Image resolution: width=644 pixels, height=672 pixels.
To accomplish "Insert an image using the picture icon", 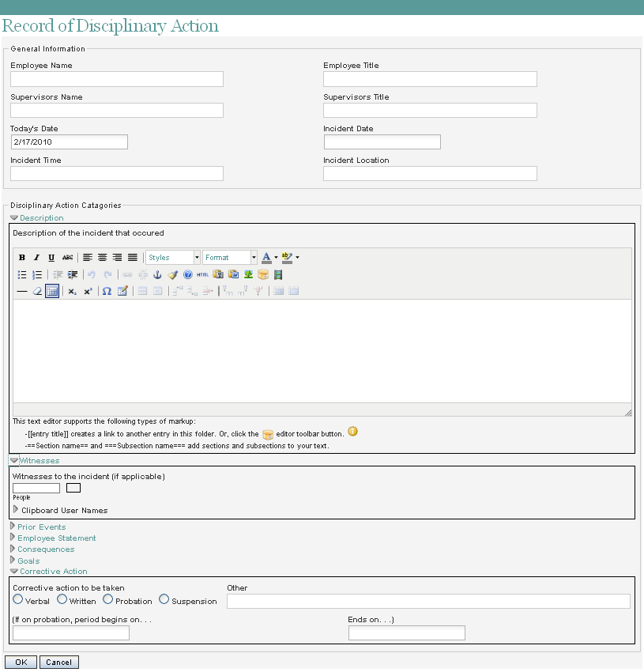I will (x=249, y=274).
